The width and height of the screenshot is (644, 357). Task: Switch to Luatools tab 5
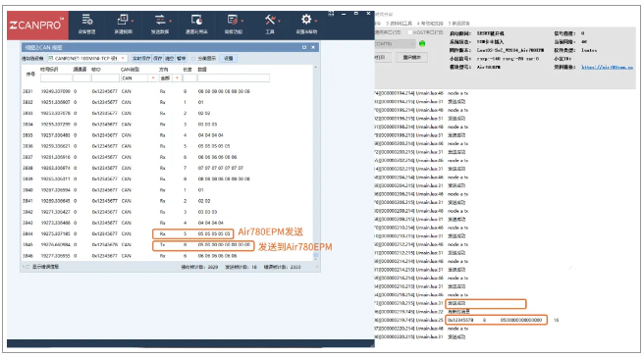pyautogui.click(x=458, y=24)
